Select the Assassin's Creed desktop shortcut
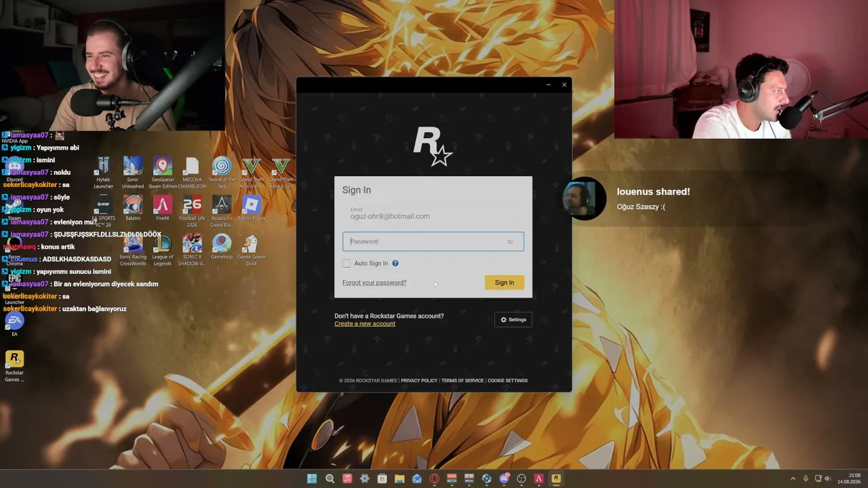Image resolution: width=868 pixels, height=488 pixels. tap(222, 211)
